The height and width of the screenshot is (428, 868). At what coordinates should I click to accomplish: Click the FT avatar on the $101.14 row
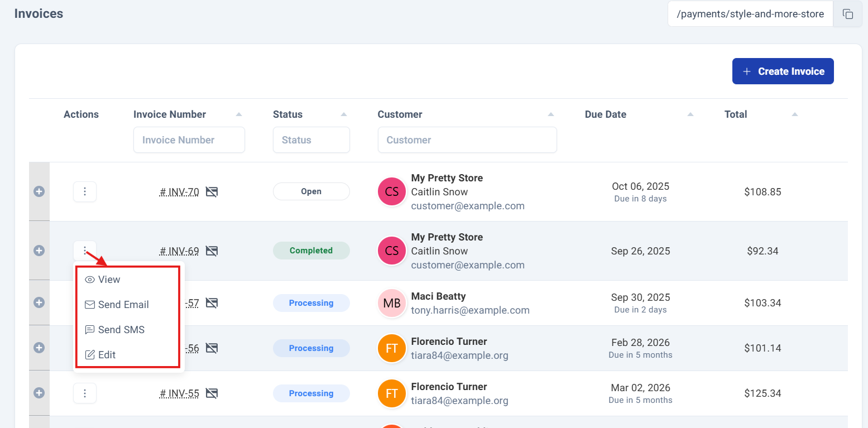click(392, 348)
